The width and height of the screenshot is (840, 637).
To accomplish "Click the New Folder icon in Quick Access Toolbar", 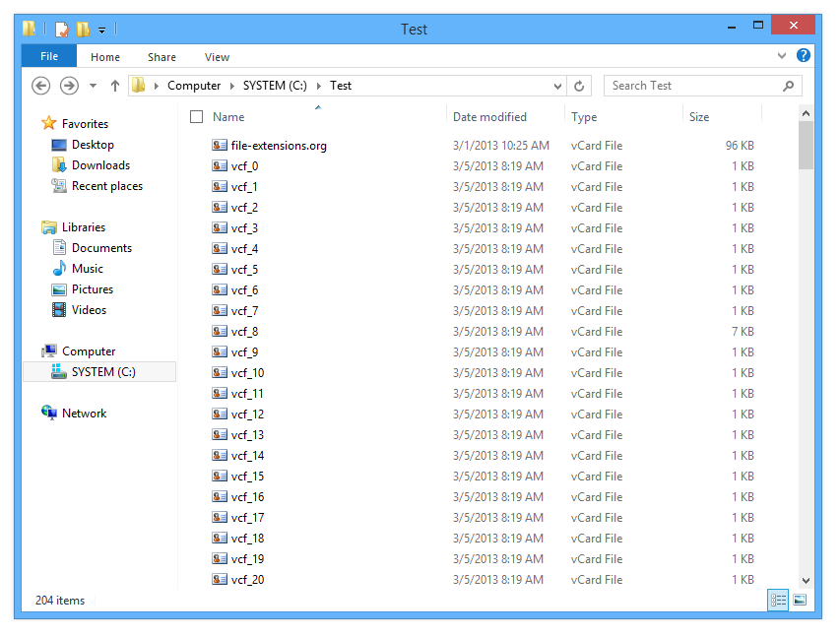I will (x=84, y=29).
